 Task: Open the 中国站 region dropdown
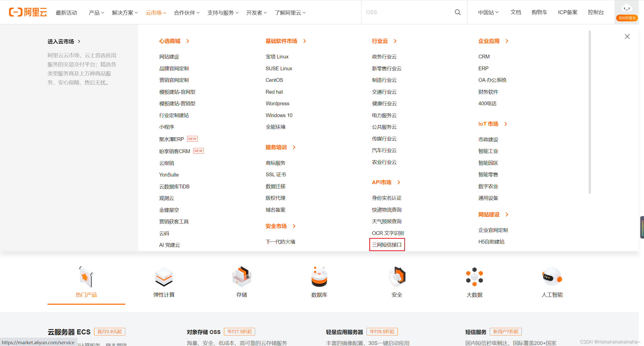point(488,12)
